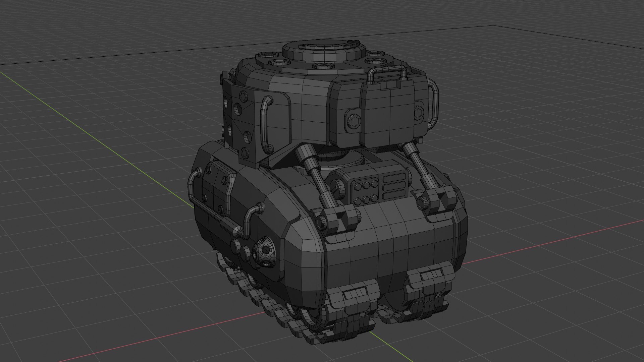Click the hex bolt plate on the turret

tap(354, 120)
